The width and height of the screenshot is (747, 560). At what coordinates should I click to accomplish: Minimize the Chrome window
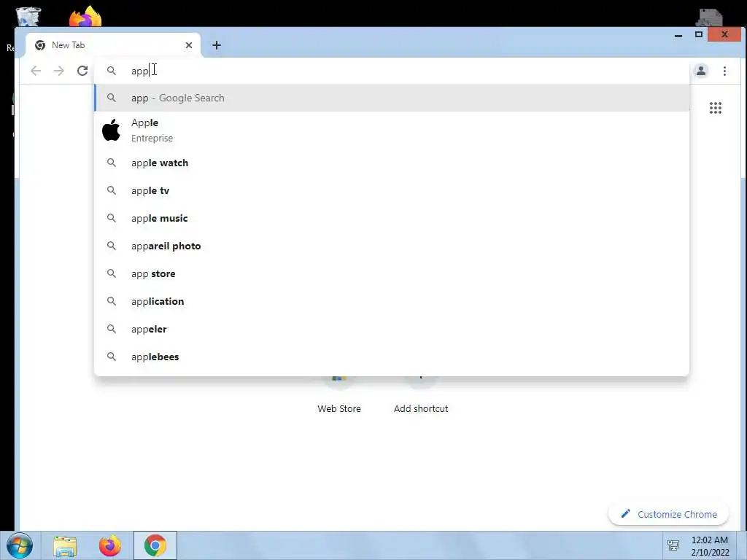coord(678,35)
